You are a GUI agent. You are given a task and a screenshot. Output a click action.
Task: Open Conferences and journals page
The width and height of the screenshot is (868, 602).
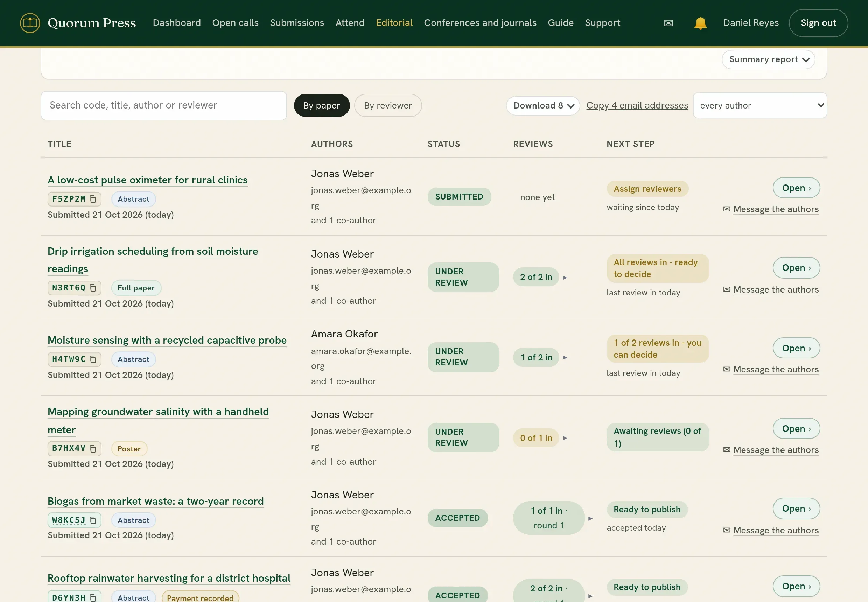pyautogui.click(x=480, y=23)
